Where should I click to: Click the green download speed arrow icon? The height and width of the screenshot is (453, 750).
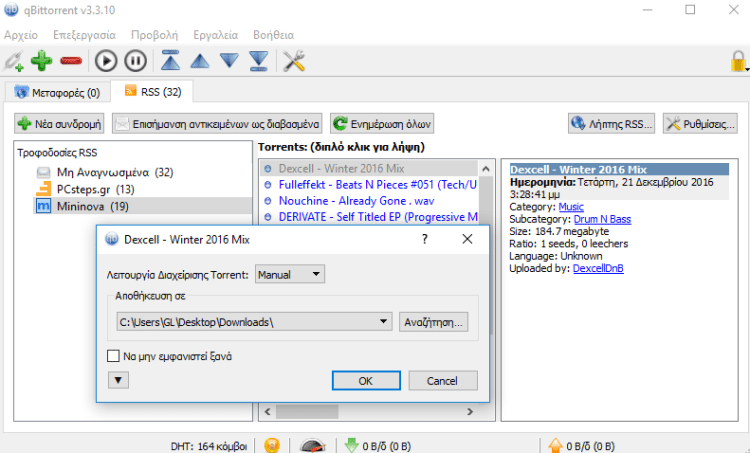click(351, 445)
